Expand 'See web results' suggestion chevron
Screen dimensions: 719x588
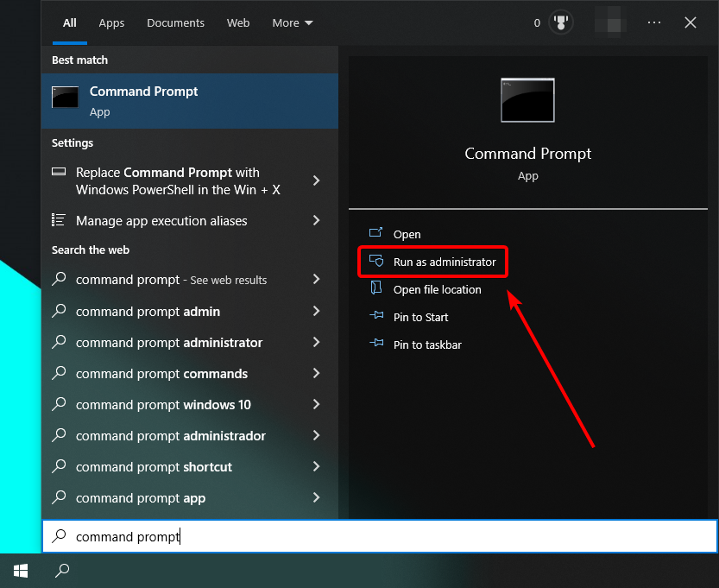pyautogui.click(x=316, y=280)
